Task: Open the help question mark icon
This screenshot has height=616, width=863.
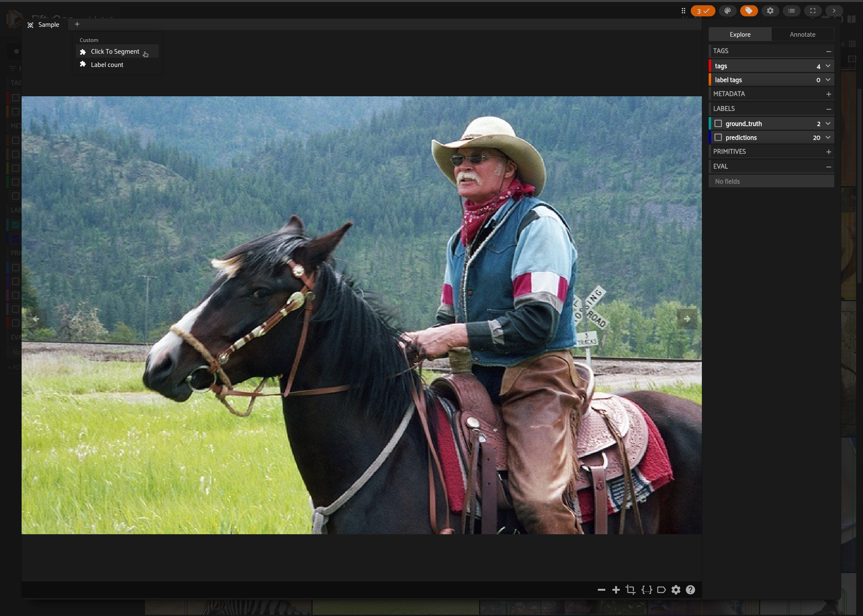Action: pyautogui.click(x=690, y=589)
